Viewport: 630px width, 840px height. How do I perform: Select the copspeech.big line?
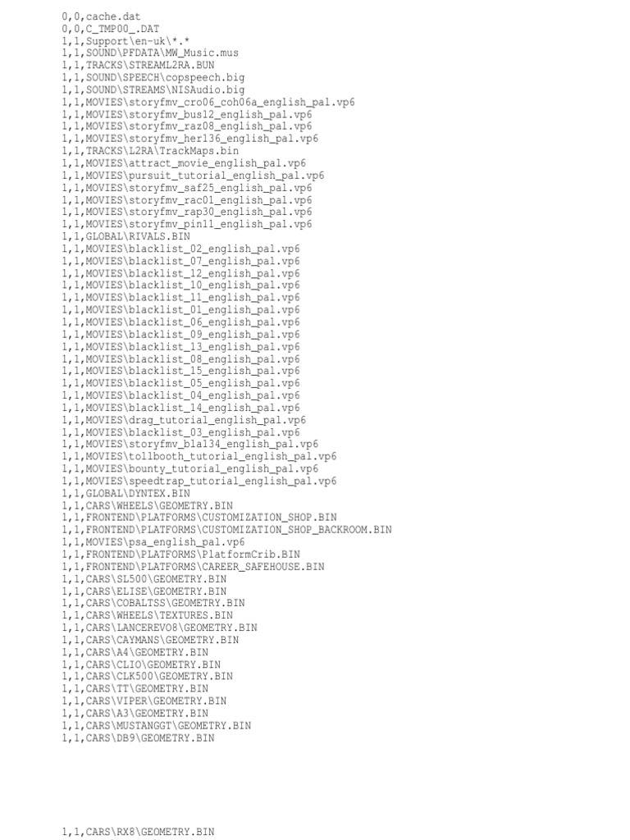pos(153,78)
